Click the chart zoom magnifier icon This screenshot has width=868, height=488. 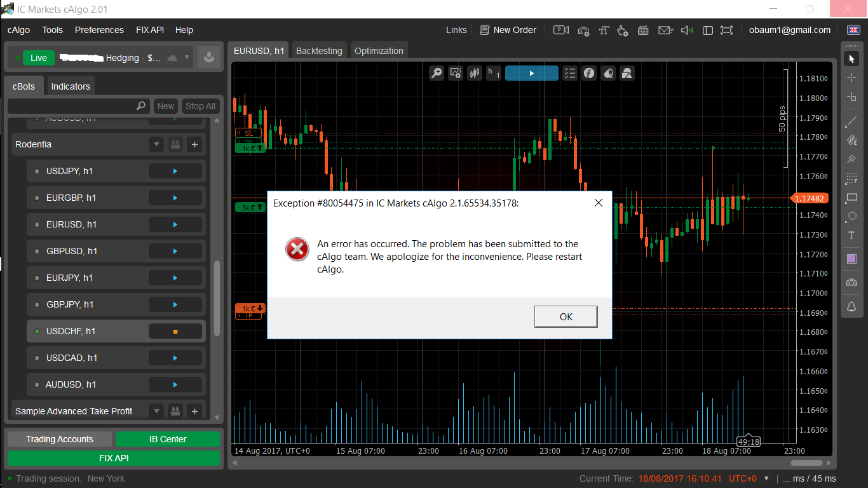pos(437,73)
